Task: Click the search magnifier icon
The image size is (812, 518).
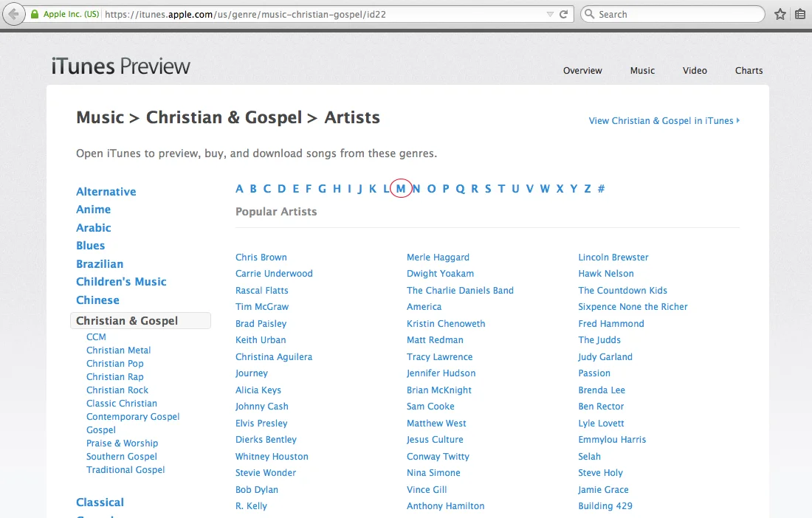Action: [589, 14]
